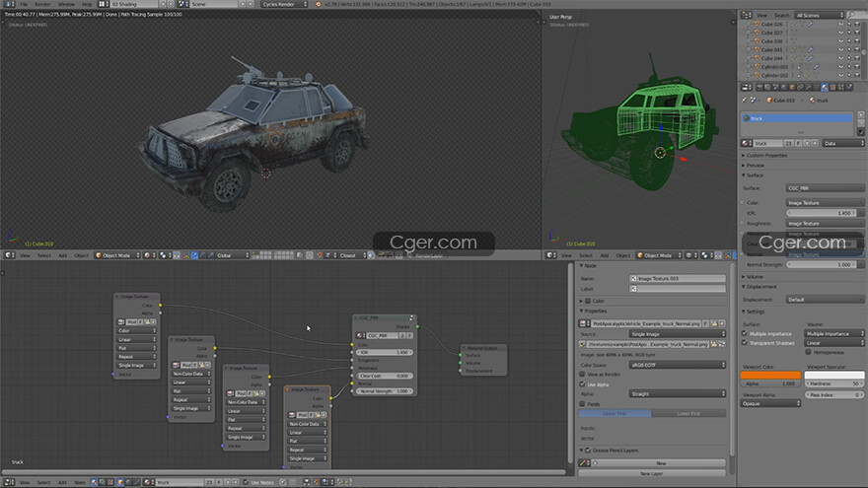Screen dimensions: 868x488
Task: Click the Cube.010 object icon in breadcrumb
Action: click(769, 101)
